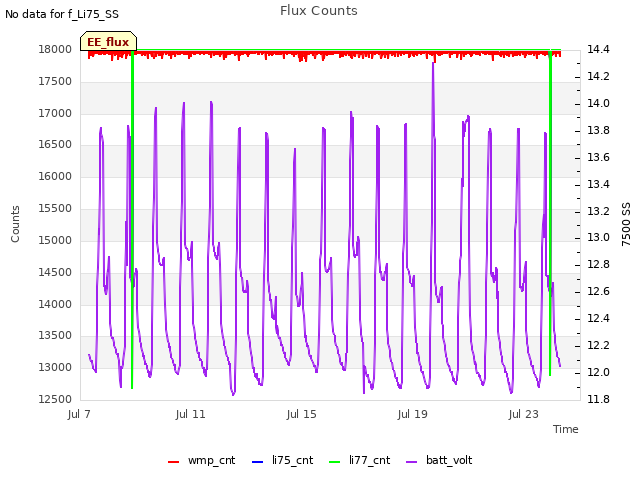Click the 13.0 right axis tick label
The width and height of the screenshot is (640, 480).
tap(598, 238)
